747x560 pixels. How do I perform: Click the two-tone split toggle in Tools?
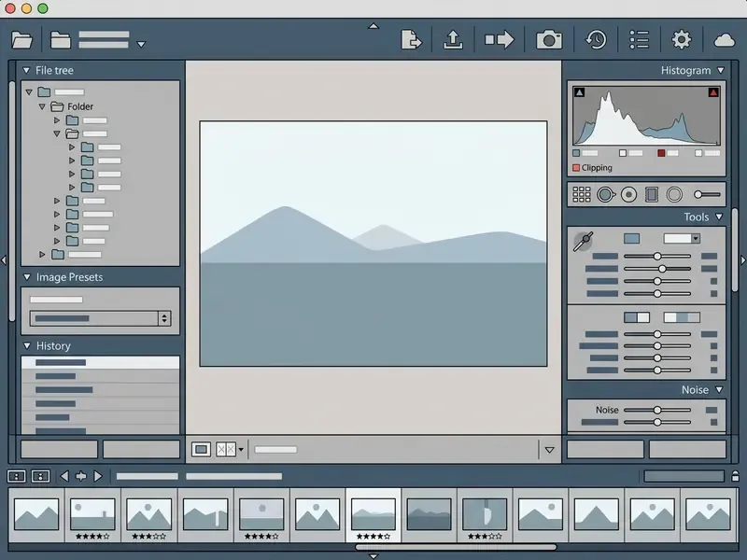637,317
